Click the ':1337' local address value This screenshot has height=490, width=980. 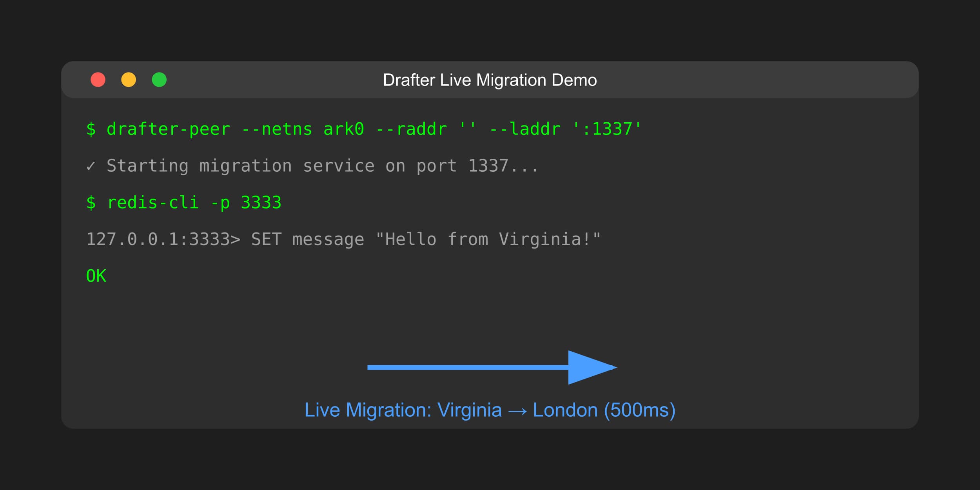coord(607,129)
